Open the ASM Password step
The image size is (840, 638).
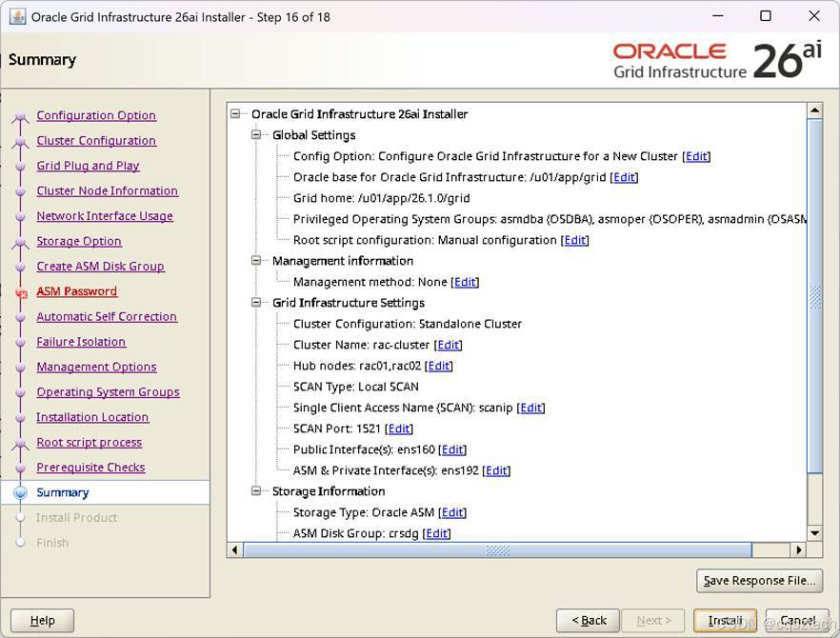coord(76,291)
